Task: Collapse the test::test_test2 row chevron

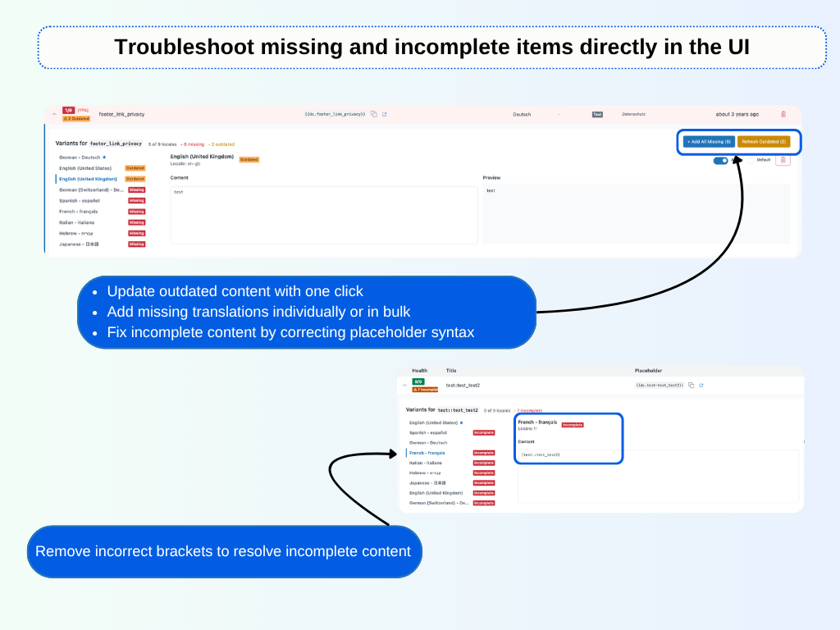Action: (404, 386)
